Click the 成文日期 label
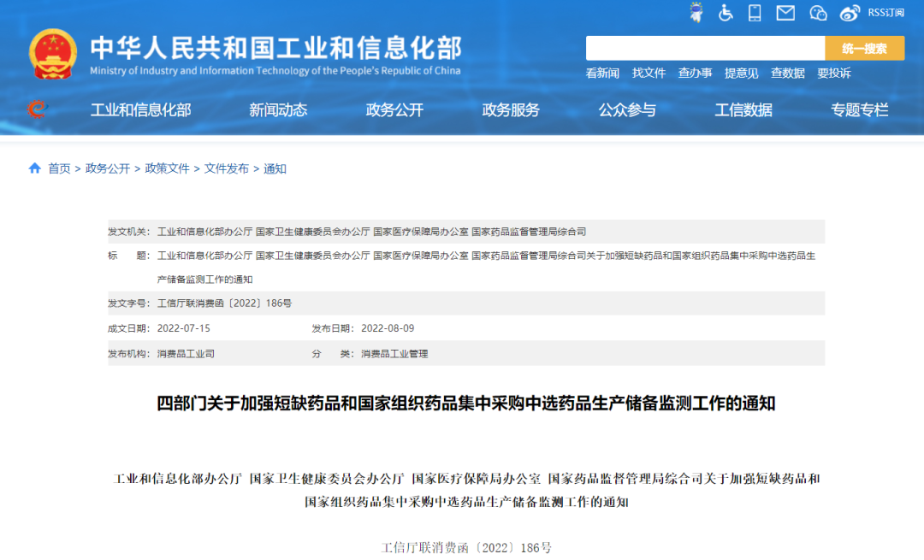Image resolution: width=924 pixels, height=560 pixels. coord(129,328)
